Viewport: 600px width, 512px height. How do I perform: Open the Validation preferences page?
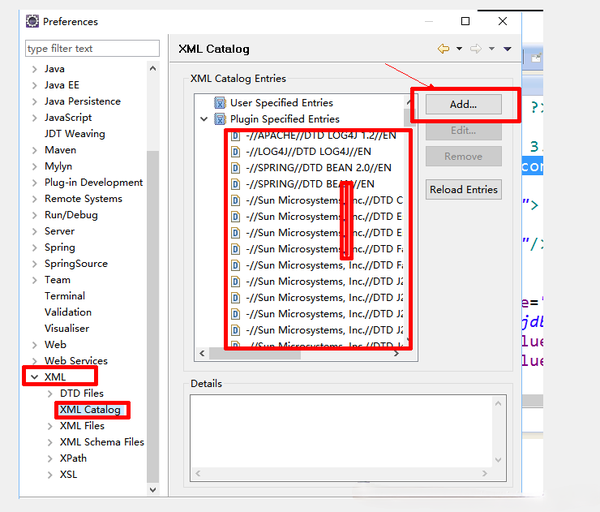68,312
